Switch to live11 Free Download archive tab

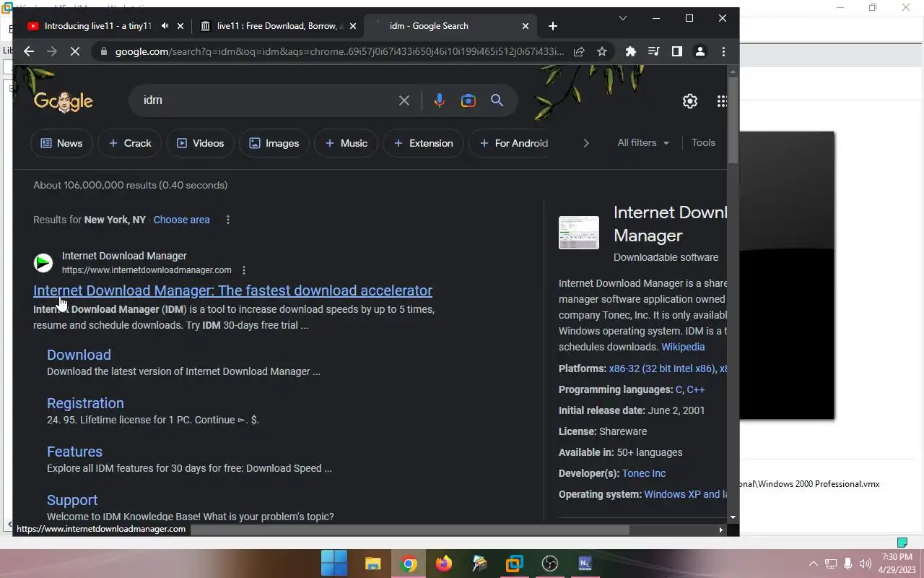tap(280, 26)
